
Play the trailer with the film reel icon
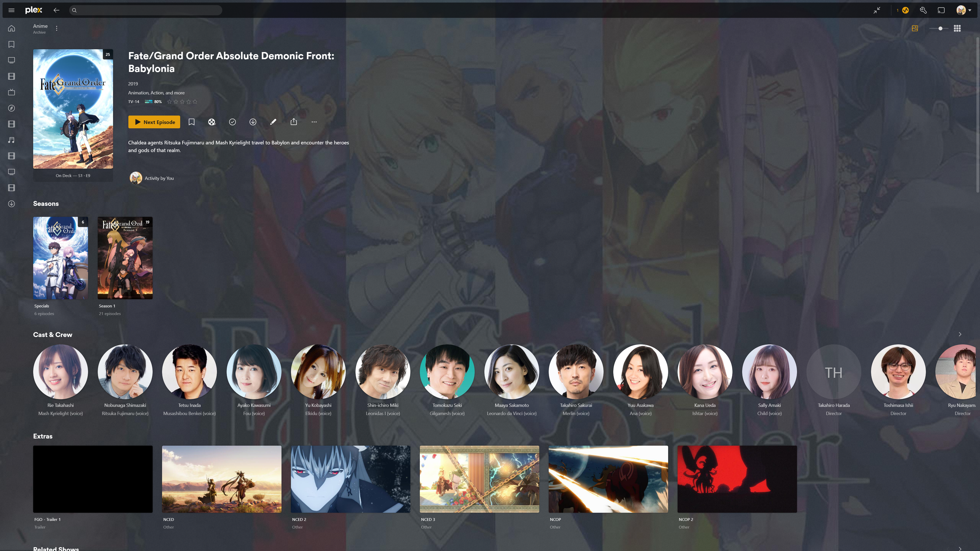coord(212,122)
